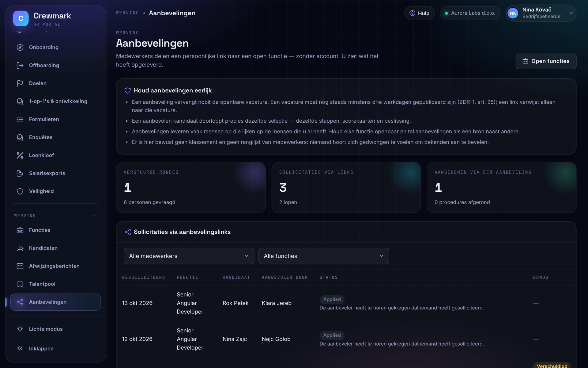Click referrer name Klara Jereb
The image size is (588, 368).
coord(277,303)
